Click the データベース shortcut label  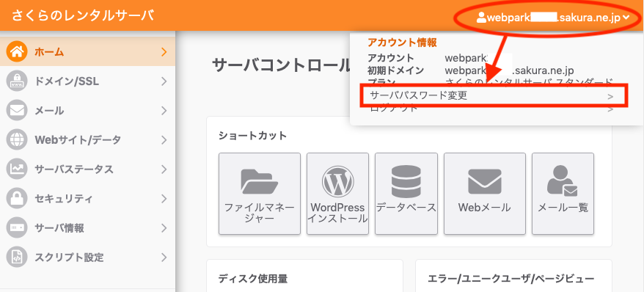click(406, 208)
